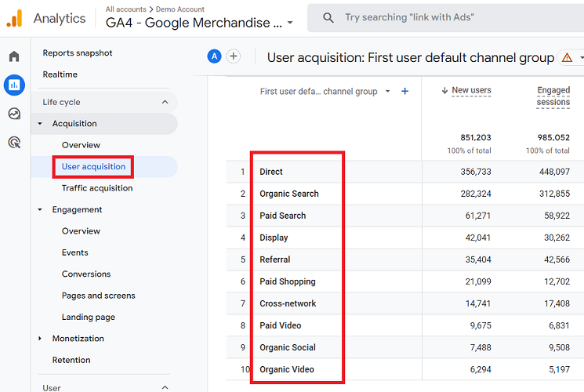The image size is (584, 392).
Task: Click the blue A segment badge
Action: click(214, 56)
